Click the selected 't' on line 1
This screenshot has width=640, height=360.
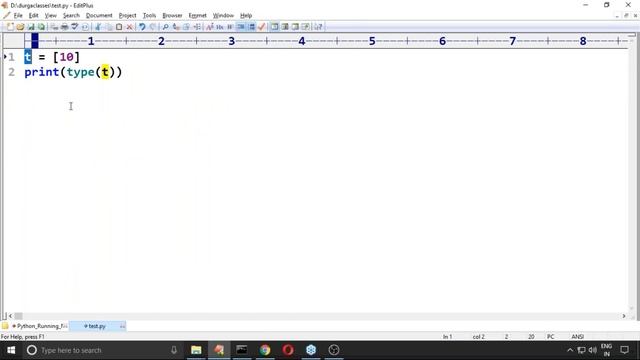pyautogui.click(x=28, y=57)
